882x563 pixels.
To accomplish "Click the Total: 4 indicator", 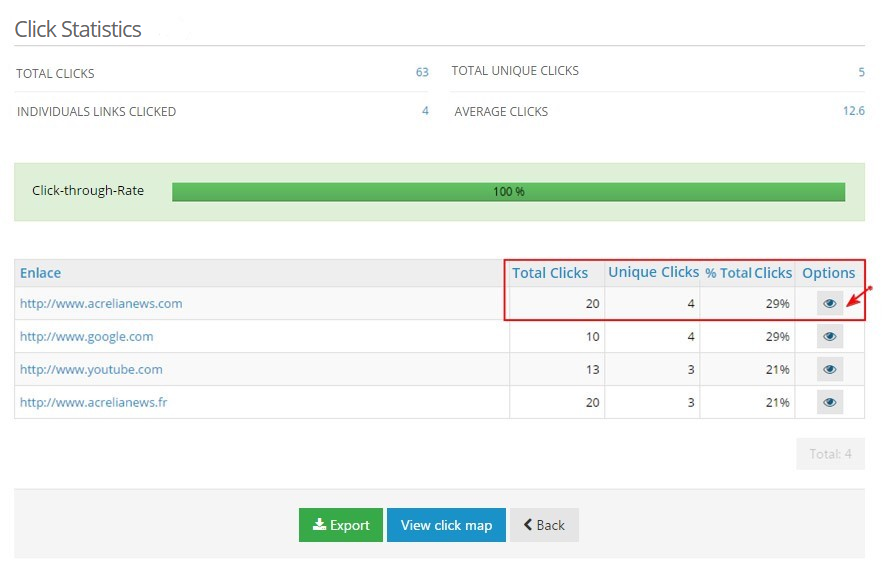I will pyautogui.click(x=830, y=454).
